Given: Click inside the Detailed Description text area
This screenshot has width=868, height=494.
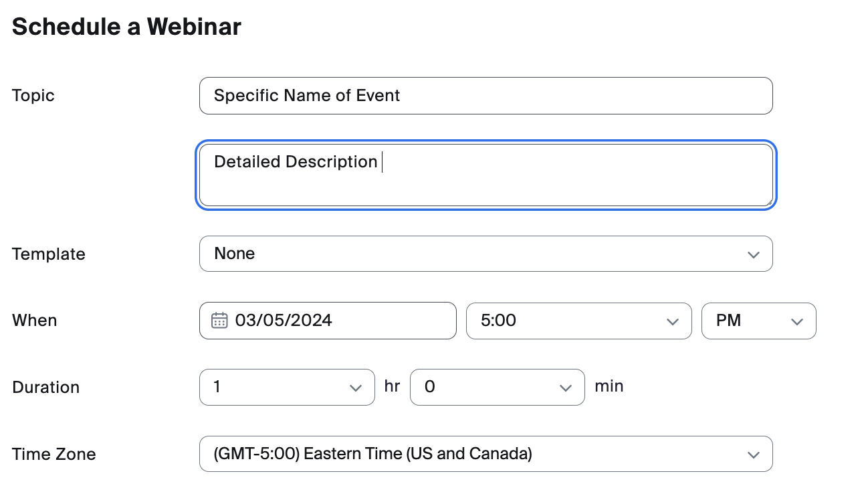Looking at the screenshot, I should point(485,181).
